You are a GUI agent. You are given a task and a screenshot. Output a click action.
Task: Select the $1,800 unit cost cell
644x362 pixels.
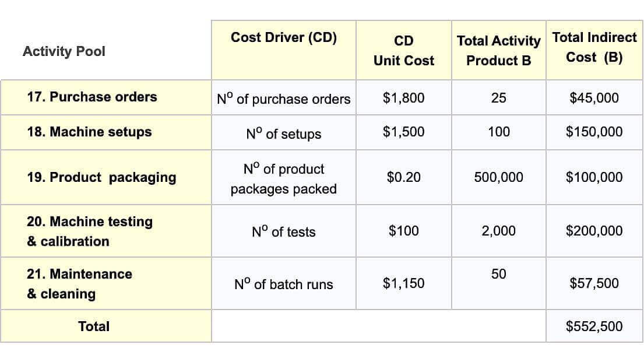(x=403, y=98)
